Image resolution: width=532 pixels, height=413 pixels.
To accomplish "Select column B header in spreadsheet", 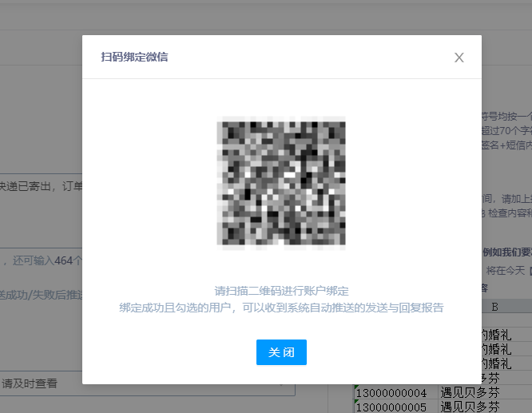I will pos(495,306).
